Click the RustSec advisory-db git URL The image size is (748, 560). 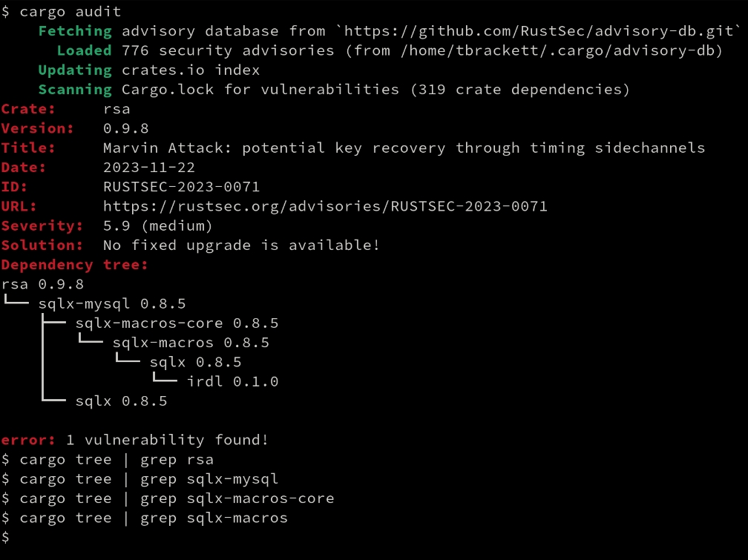point(539,31)
